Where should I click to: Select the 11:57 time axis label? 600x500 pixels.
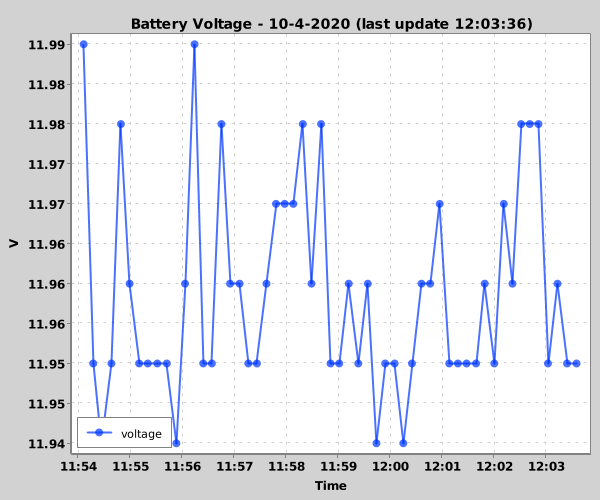click(x=234, y=466)
